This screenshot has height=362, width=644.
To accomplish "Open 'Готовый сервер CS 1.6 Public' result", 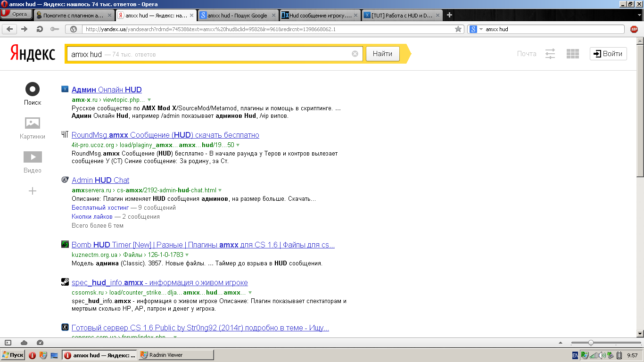I will (200, 328).
